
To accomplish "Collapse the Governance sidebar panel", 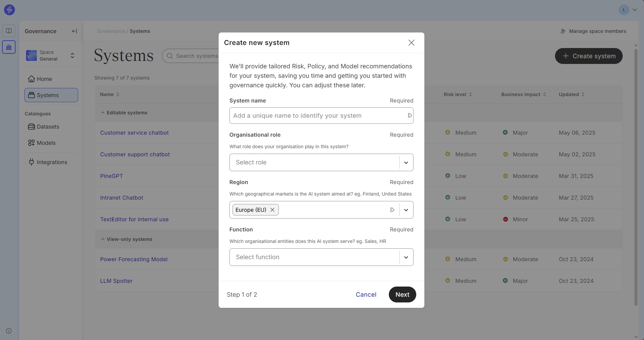I will pos(74,31).
